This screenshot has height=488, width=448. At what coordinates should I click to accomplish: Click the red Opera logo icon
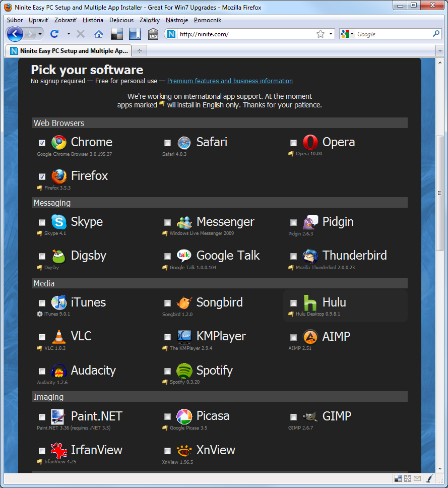pos(310,142)
